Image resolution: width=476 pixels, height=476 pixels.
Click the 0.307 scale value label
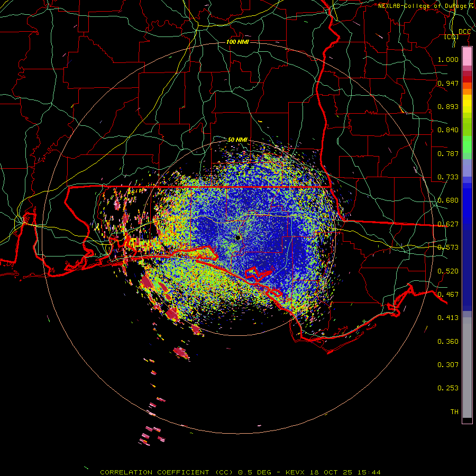pyautogui.click(x=448, y=365)
